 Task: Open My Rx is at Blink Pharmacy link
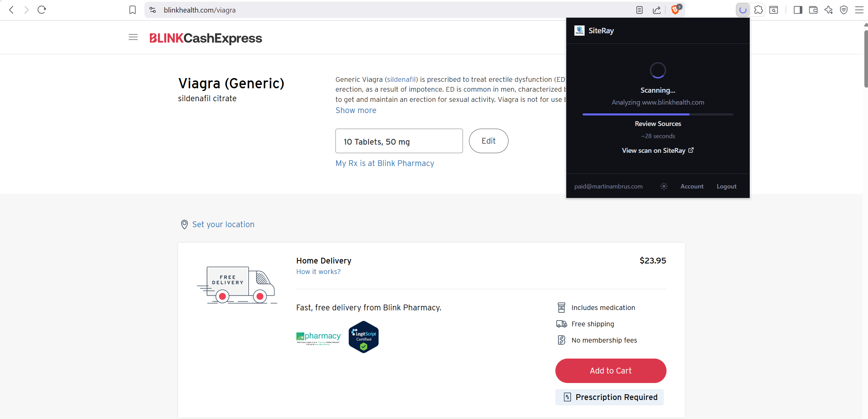coord(384,163)
